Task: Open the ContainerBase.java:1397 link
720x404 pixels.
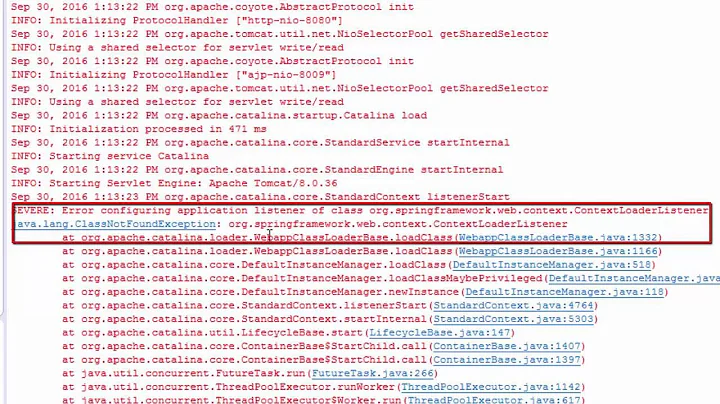Action: (507, 359)
